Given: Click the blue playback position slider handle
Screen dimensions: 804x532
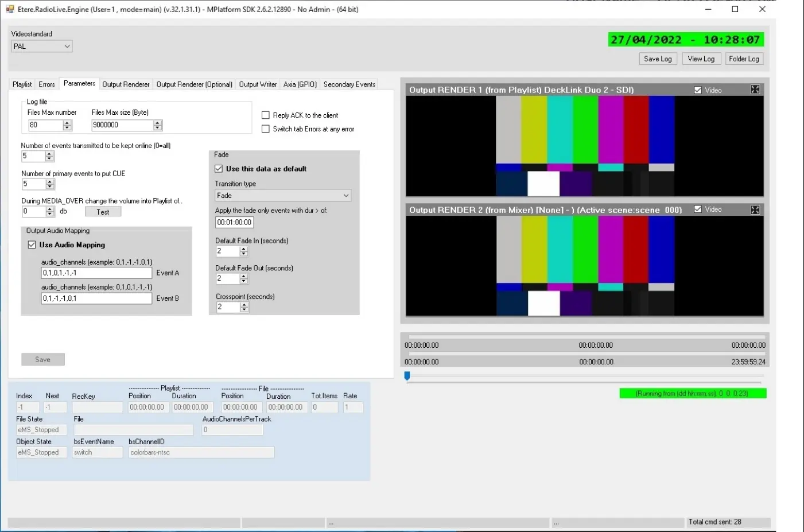Looking at the screenshot, I should [407, 376].
